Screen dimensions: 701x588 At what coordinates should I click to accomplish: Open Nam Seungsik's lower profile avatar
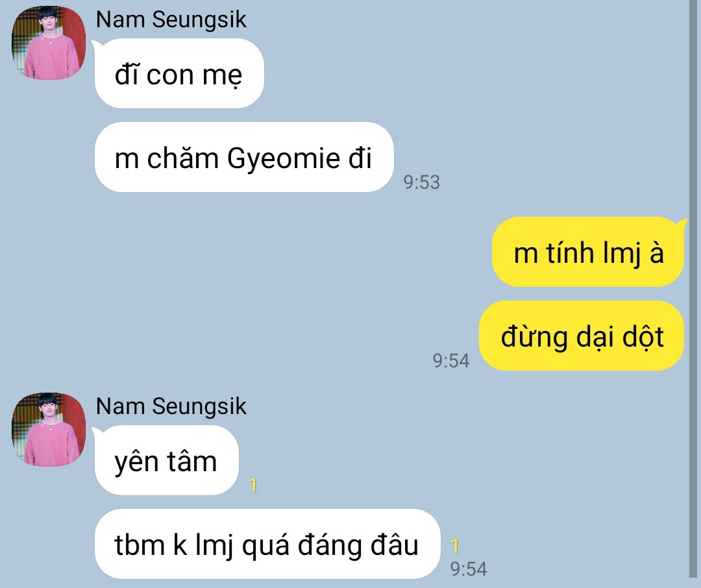point(48,429)
